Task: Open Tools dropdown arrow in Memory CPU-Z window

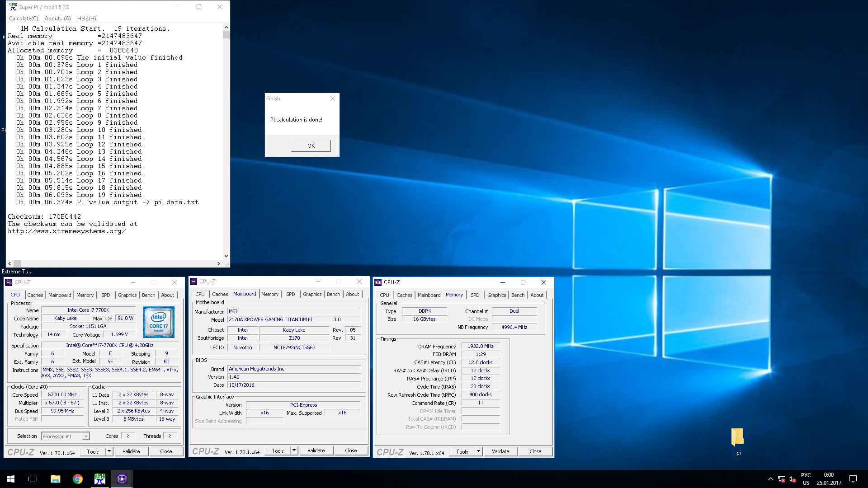Action: tap(478, 451)
